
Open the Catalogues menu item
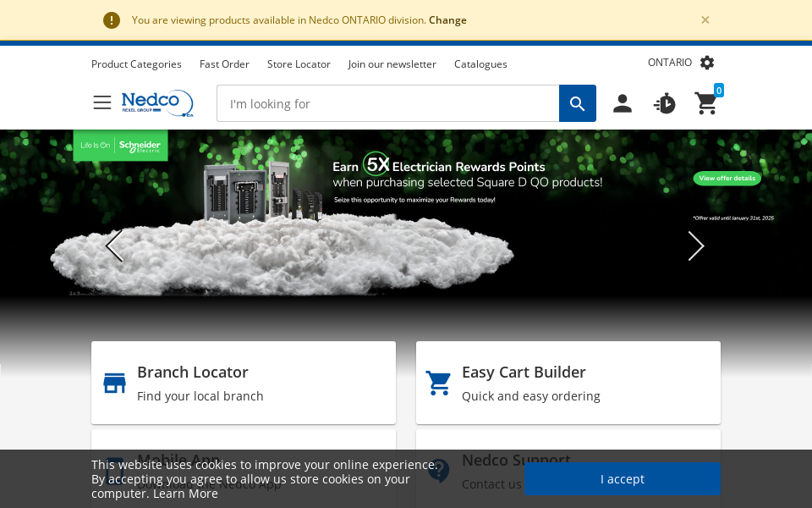480,63
